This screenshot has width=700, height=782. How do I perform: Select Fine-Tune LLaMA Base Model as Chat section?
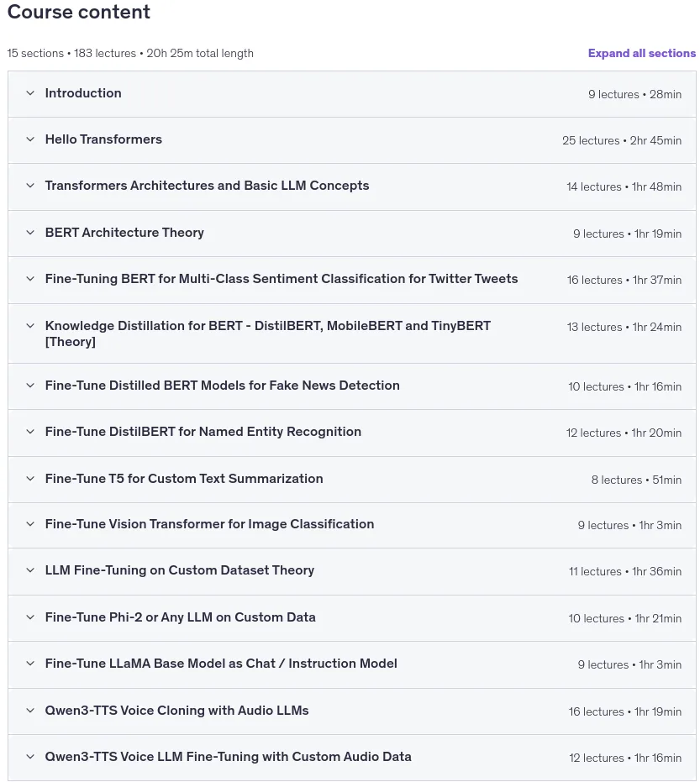221,664
